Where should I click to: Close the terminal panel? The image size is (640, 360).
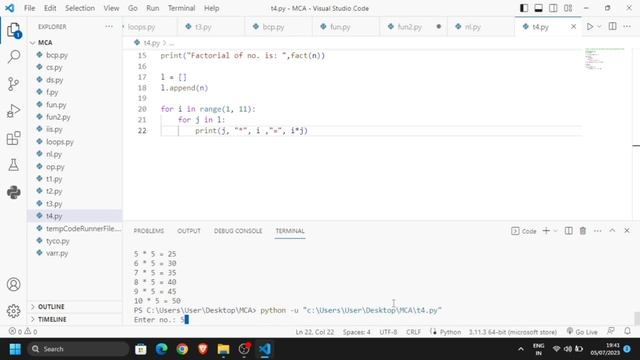[627, 231]
